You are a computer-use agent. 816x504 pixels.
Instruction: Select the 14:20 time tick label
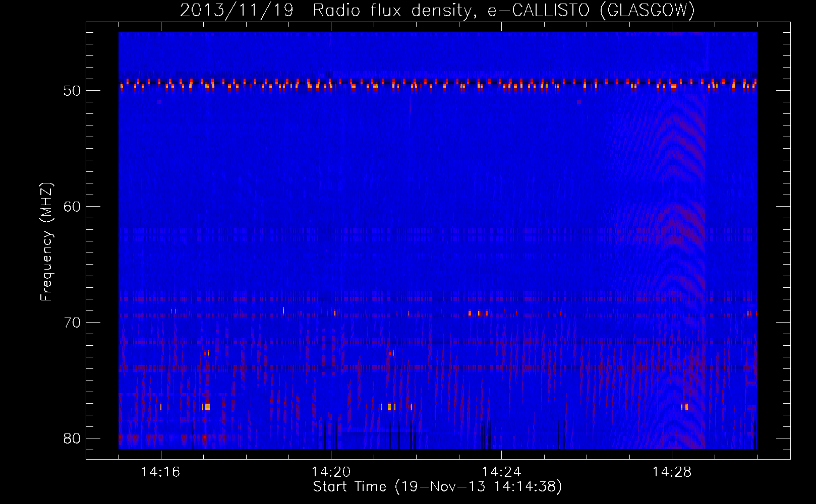(331, 472)
